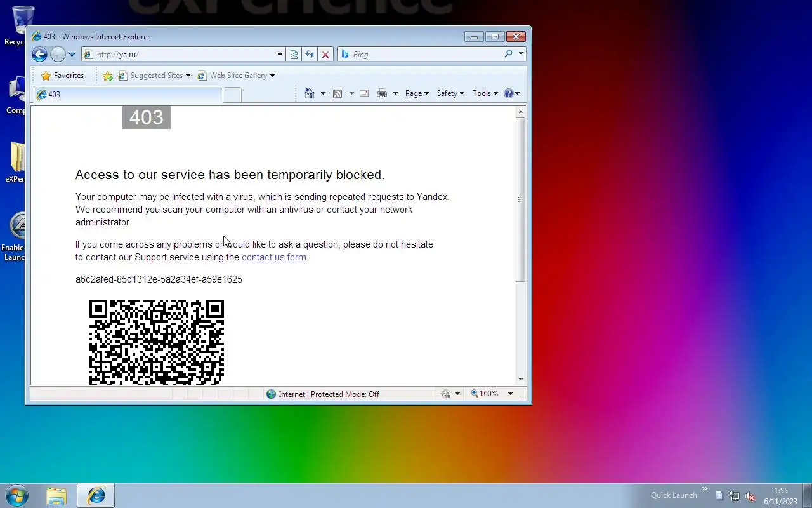This screenshot has height=508, width=812.
Task: Toggle Compatibility View icon
Action: pos(294,55)
